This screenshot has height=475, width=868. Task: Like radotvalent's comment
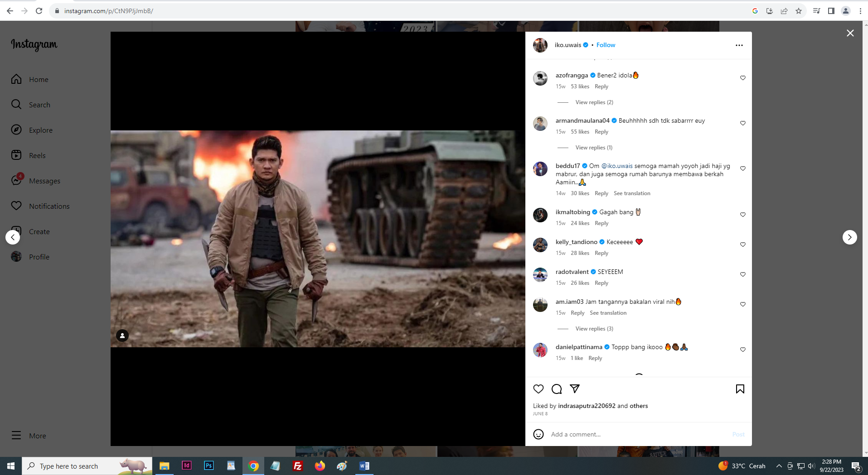click(743, 274)
